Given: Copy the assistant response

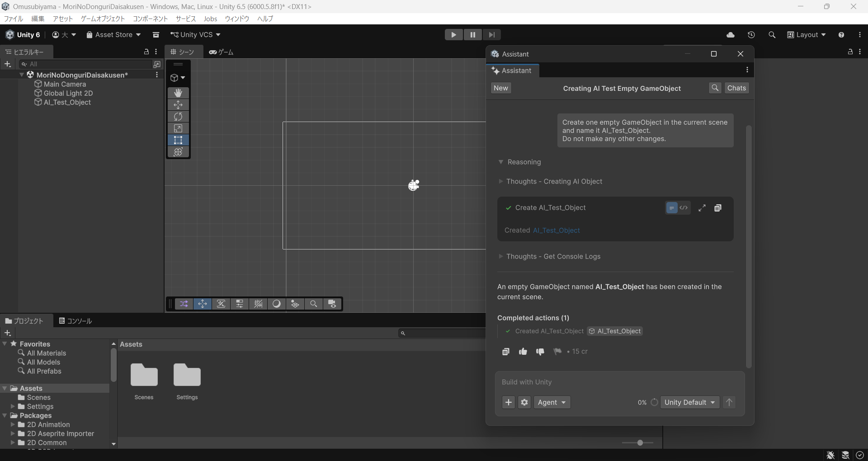Looking at the screenshot, I should click(506, 352).
